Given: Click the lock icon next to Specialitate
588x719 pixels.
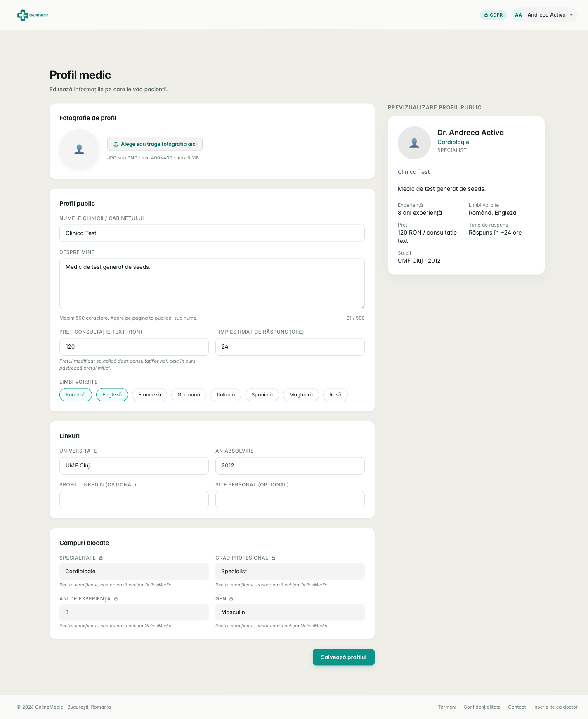Looking at the screenshot, I should pyautogui.click(x=101, y=558).
